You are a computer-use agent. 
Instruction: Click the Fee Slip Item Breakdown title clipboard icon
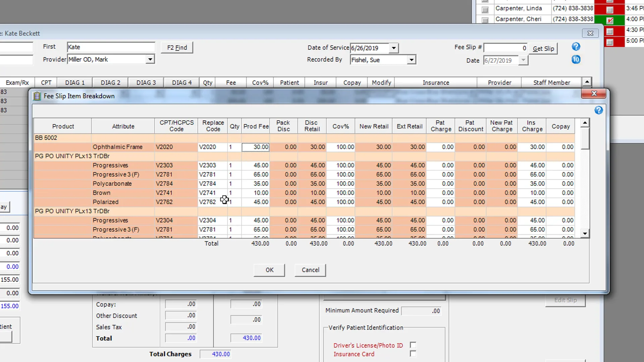[37, 96]
